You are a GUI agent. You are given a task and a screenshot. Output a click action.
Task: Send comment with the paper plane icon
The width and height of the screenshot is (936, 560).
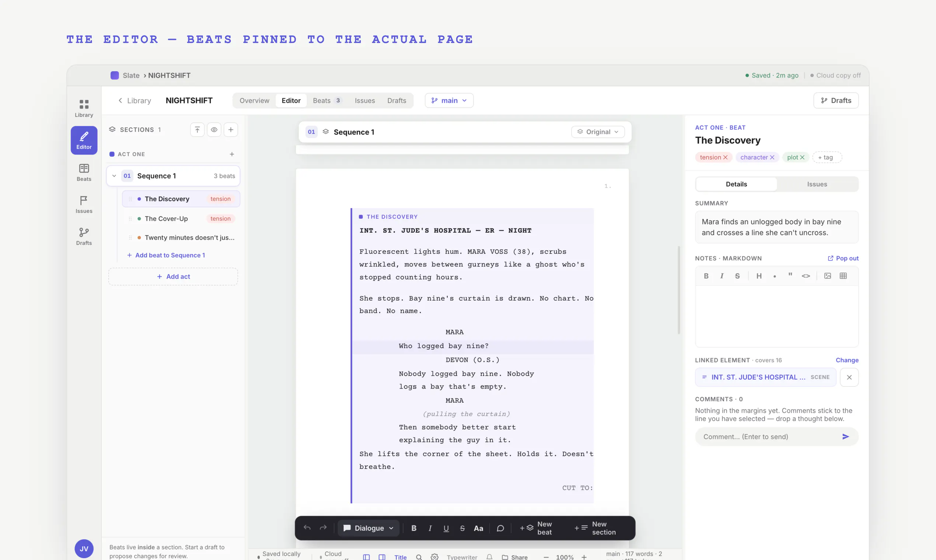coord(845,437)
